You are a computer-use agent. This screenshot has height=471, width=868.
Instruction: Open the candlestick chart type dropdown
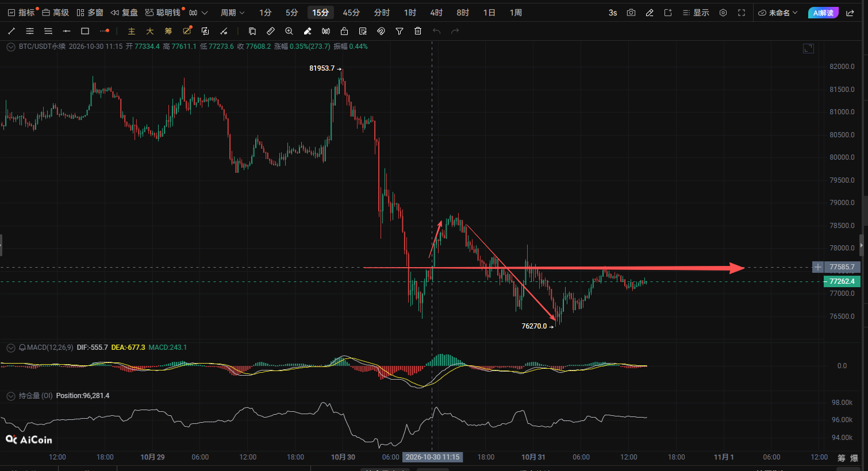[198, 13]
